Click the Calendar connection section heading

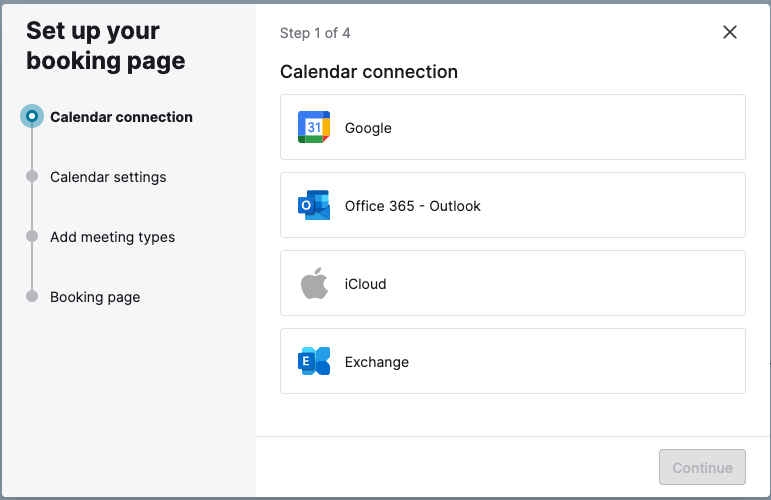[x=369, y=72]
